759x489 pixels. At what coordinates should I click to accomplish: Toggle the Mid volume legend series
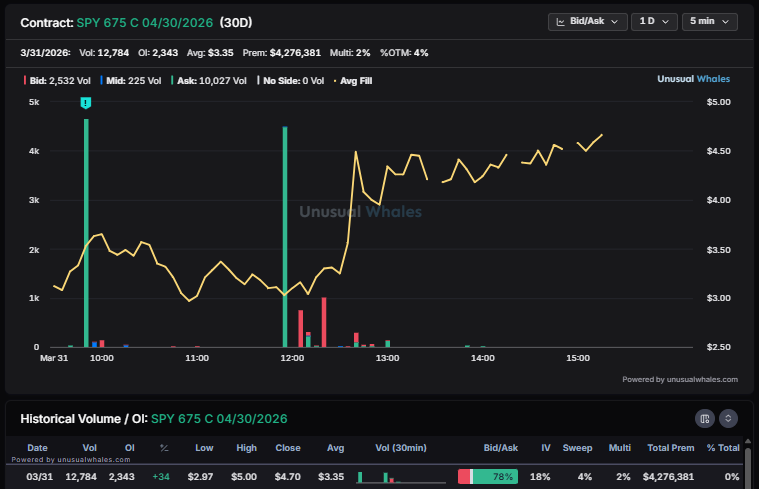(132, 79)
